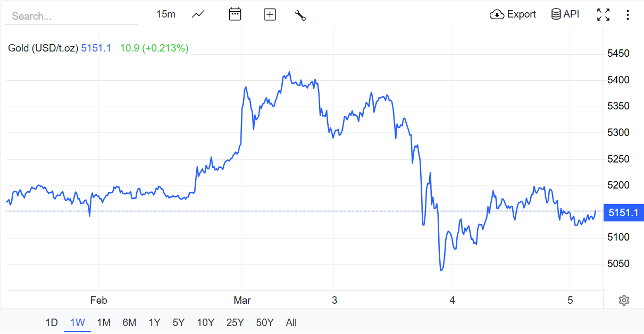Open the API database option
The width and height of the screenshot is (644, 334).
tap(565, 14)
